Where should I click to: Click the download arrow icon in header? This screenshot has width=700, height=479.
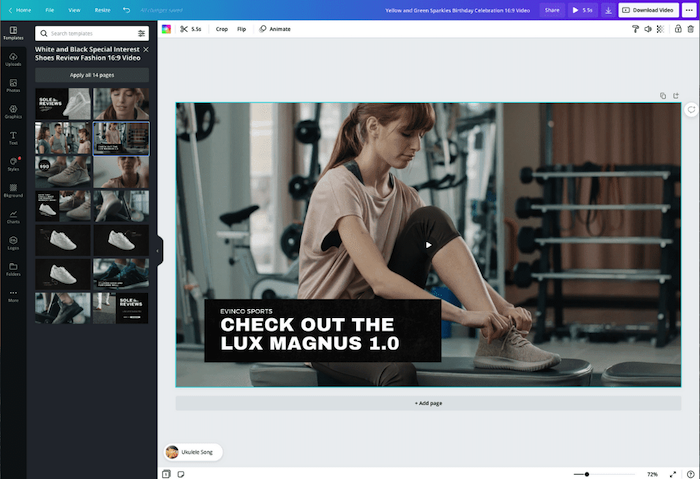(608, 10)
